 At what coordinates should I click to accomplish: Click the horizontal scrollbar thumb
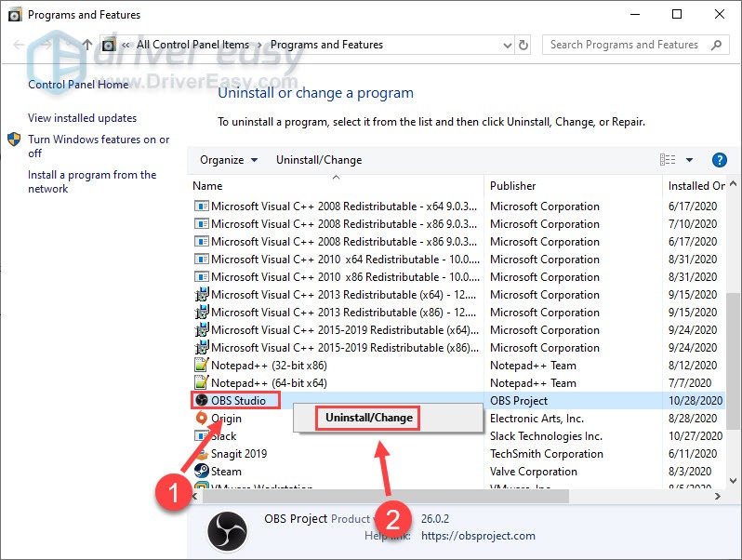386,496
